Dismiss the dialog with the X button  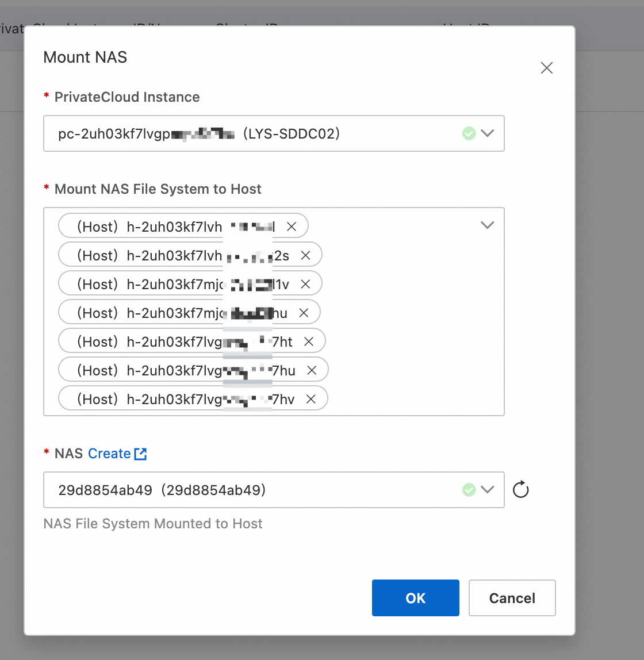546,68
